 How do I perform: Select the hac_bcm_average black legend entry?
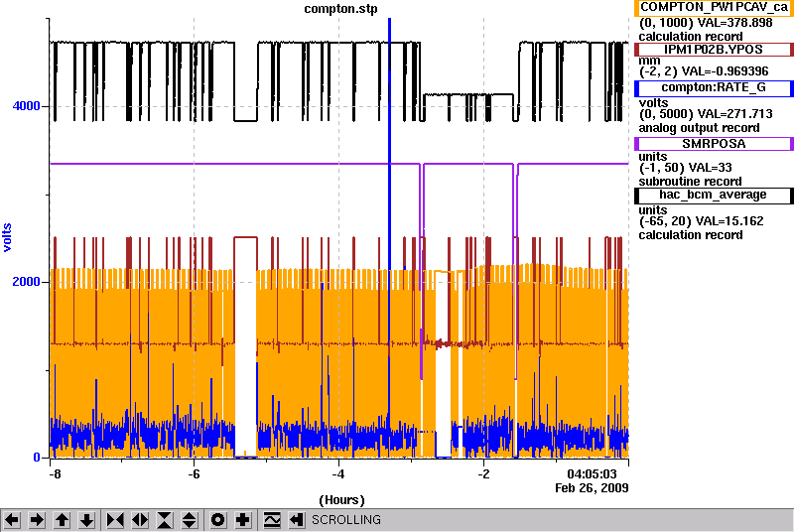pyautogui.click(x=714, y=196)
